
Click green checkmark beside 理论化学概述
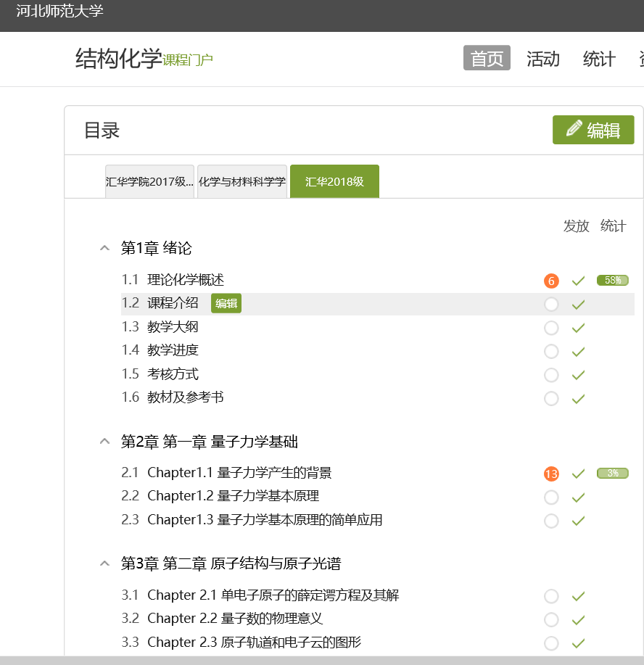pos(578,281)
